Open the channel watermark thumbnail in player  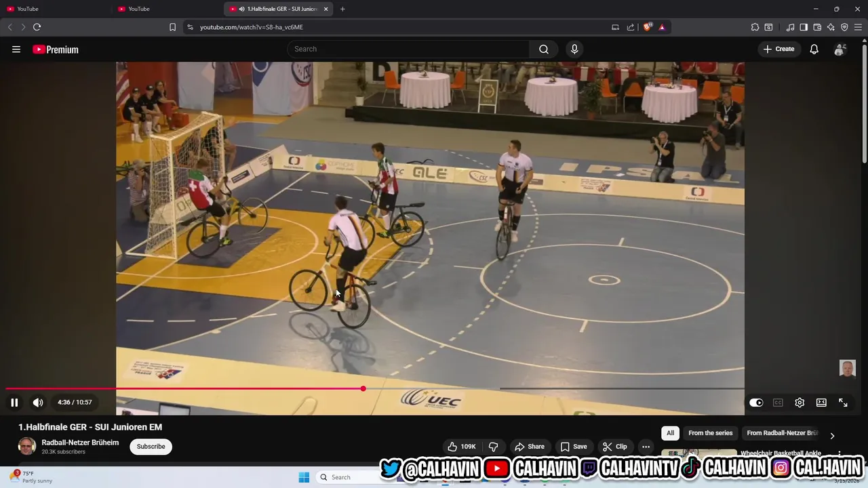848,368
